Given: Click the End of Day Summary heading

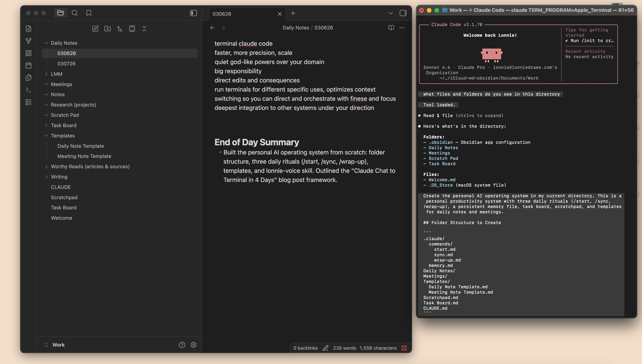Looking at the screenshot, I should 256,142.
